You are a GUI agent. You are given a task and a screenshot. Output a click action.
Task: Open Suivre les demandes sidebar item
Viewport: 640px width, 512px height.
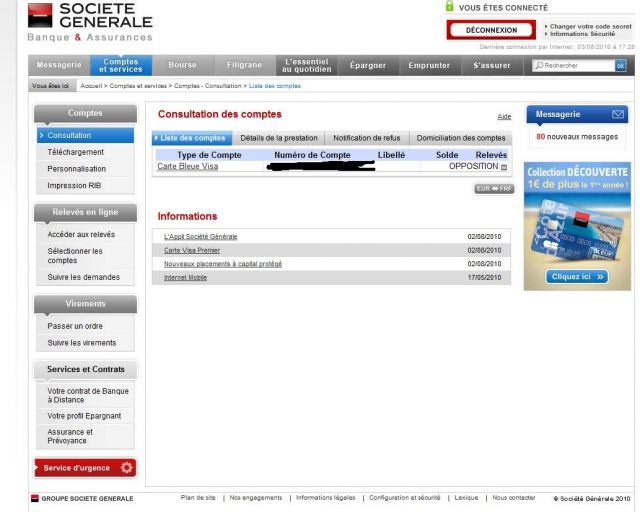coord(85,277)
